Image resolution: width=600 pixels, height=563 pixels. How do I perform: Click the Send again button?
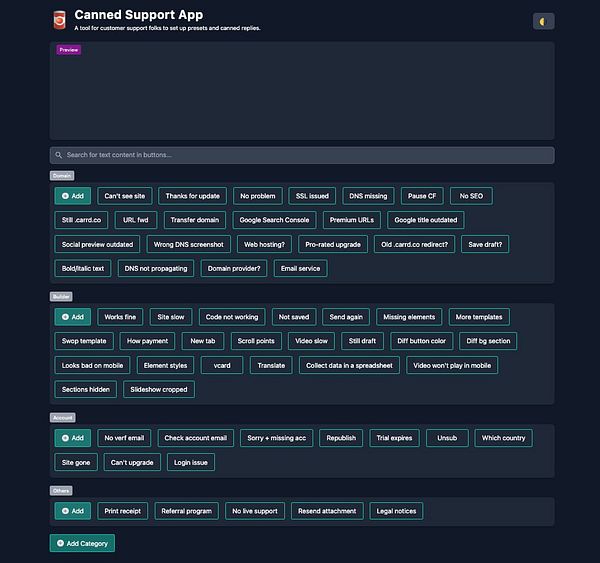coord(346,317)
